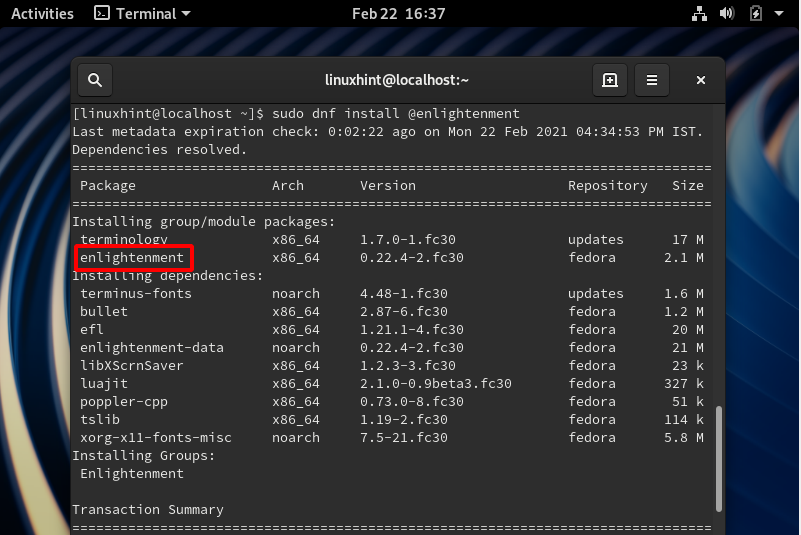Expand the system menu arrow
The width and height of the screenshot is (801, 535).
(779, 13)
